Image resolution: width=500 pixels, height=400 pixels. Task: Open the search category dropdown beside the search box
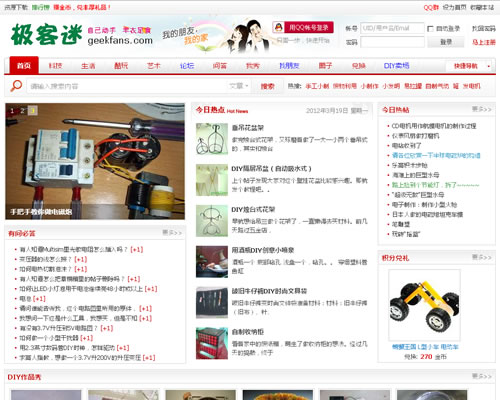tap(239, 86)
